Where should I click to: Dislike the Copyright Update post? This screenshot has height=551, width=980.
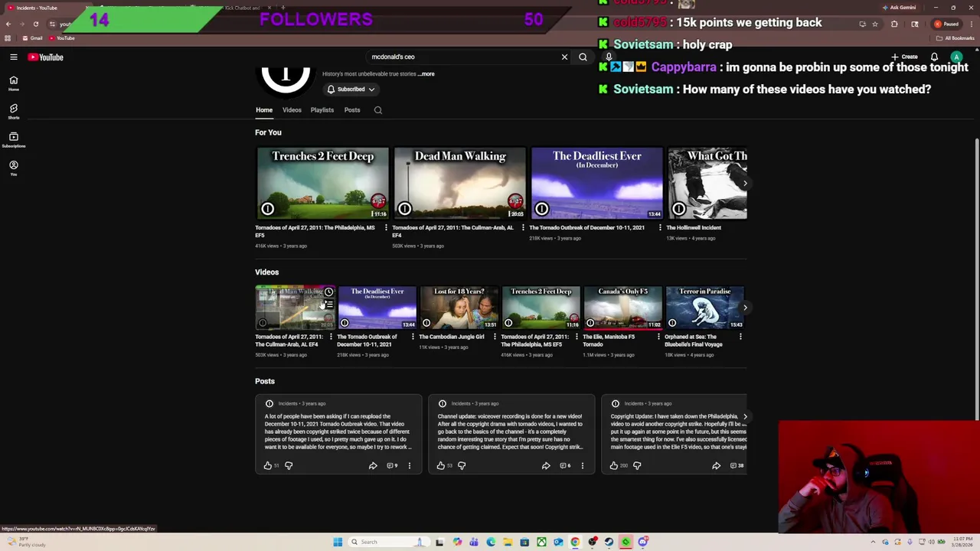(637, 465)
